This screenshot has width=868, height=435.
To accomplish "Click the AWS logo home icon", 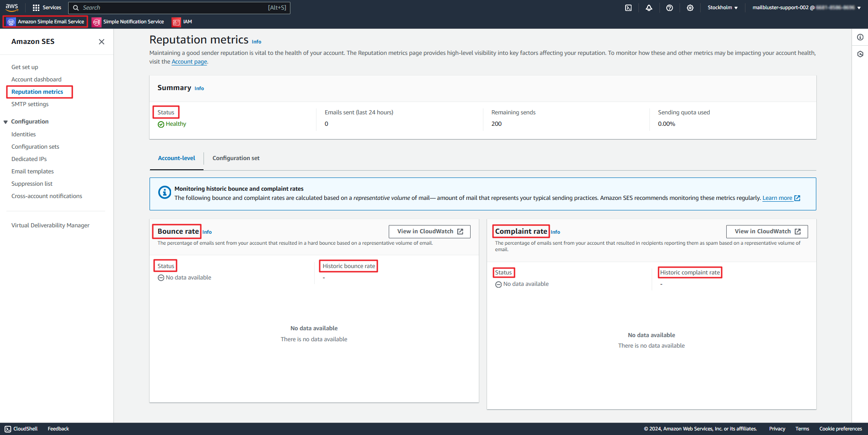I will coord(12,7).
